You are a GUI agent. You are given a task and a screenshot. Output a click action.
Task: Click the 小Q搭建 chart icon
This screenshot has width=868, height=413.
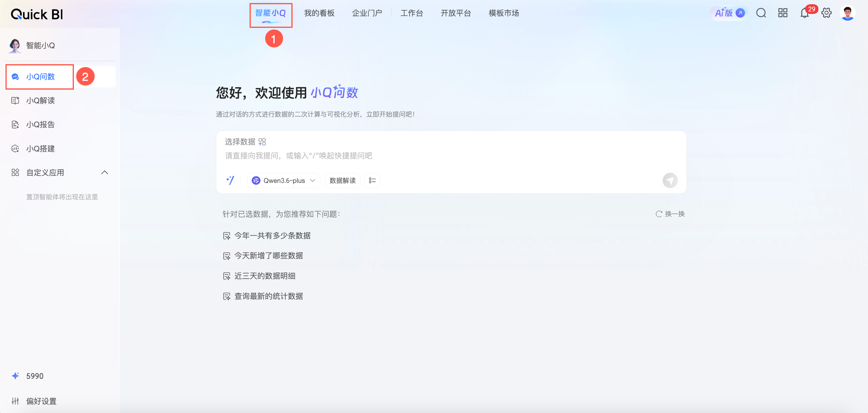click(x=15, y=149)
